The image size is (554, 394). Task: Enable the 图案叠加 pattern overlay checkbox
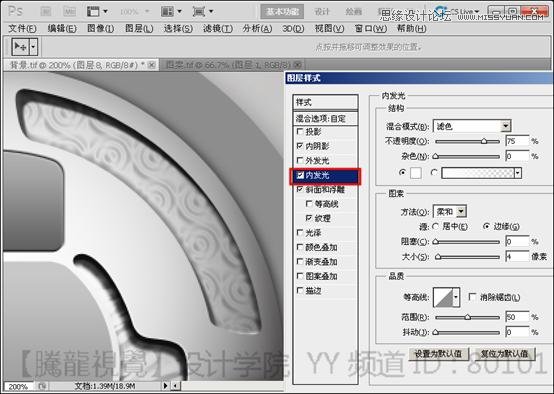300,276
